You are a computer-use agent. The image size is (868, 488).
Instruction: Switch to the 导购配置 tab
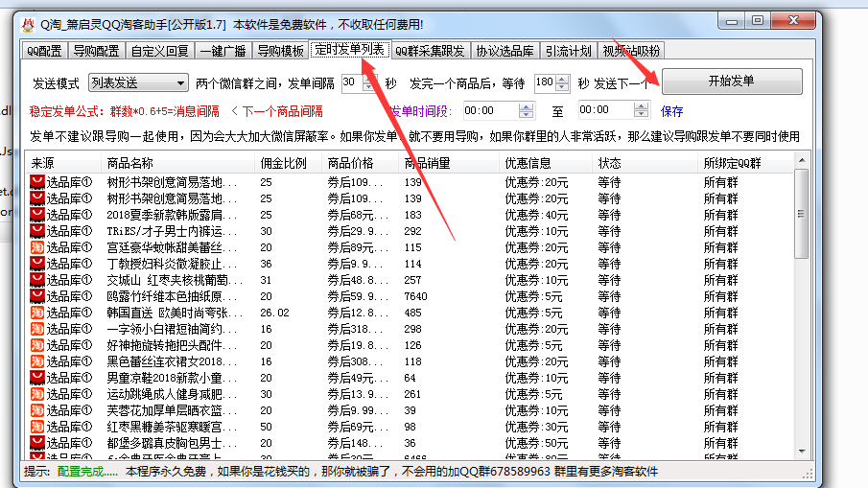[96, 51]
